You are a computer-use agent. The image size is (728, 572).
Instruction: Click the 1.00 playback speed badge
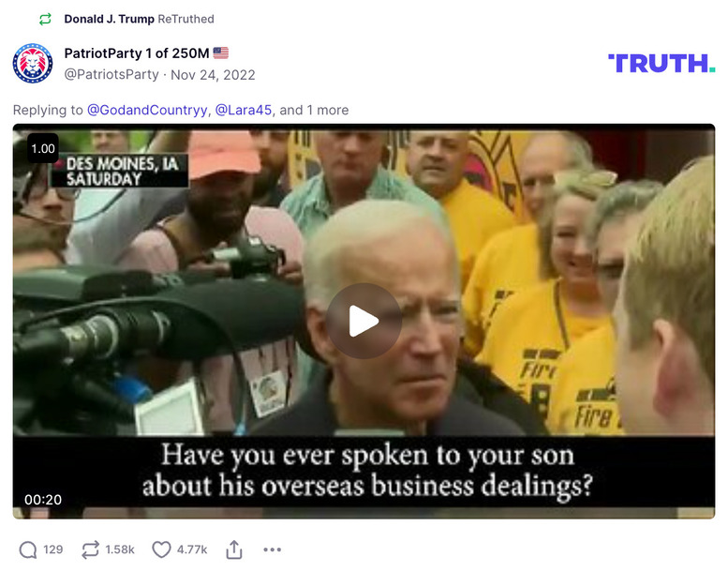coord(43,149)
